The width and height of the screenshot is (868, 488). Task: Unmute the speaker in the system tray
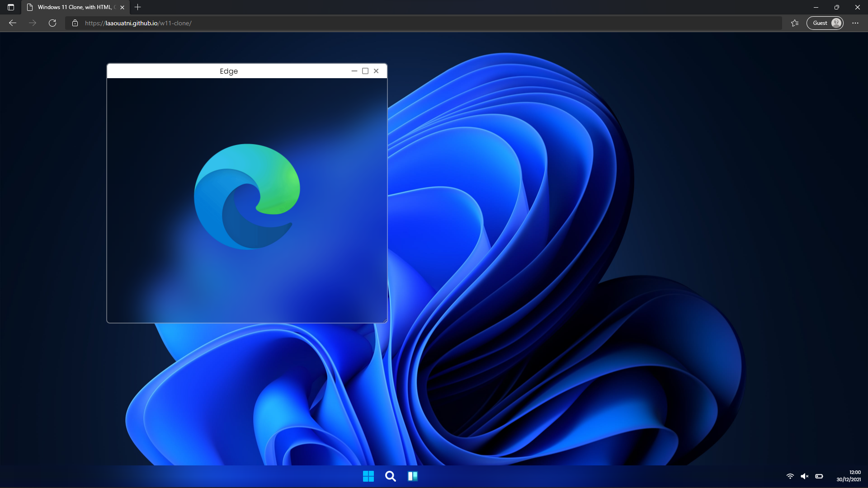(805, 476)
